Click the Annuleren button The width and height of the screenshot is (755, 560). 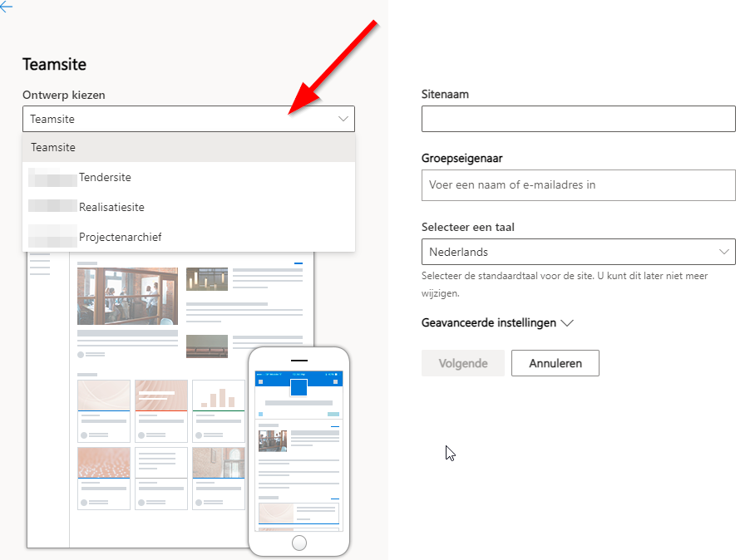click(x=555, y=363)
